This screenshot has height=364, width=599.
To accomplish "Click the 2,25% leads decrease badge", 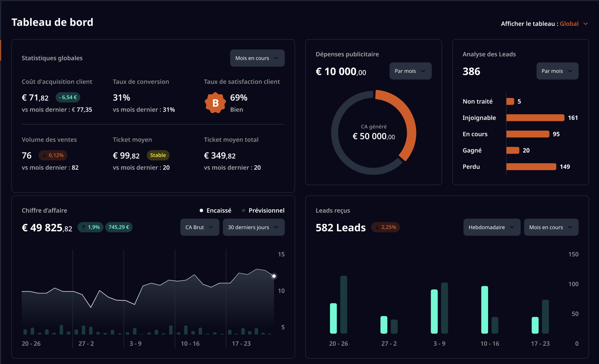I will pos(385,227).
